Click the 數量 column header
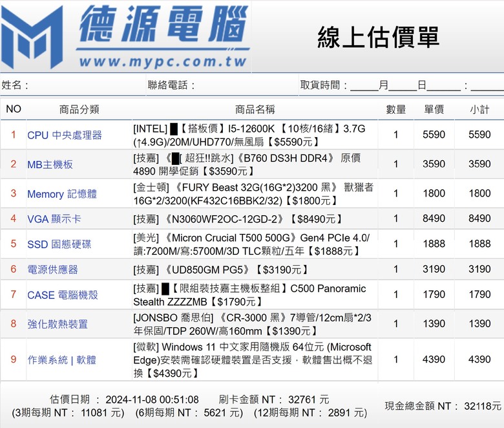This screenshot has width=504, height=428. (395, 109)
